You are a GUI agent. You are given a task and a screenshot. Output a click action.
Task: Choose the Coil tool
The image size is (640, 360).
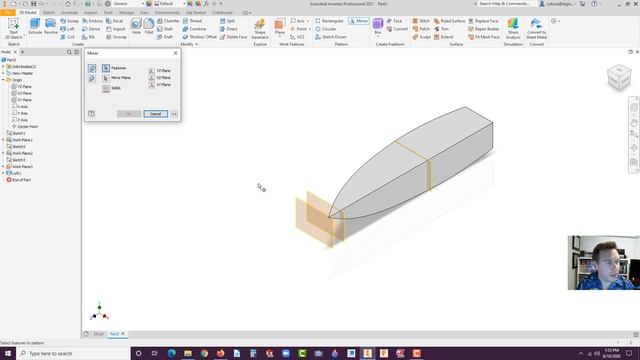68,37
